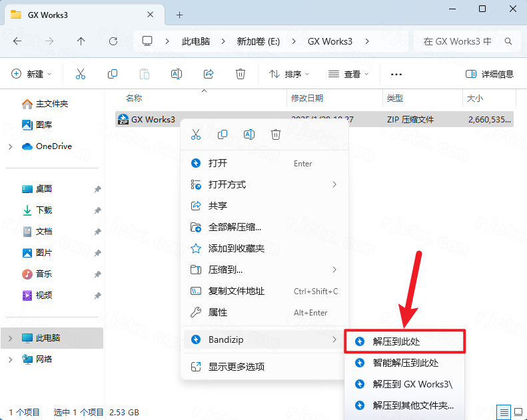
Task: Switch to details list view in status bar
Action: click(504, 412)
